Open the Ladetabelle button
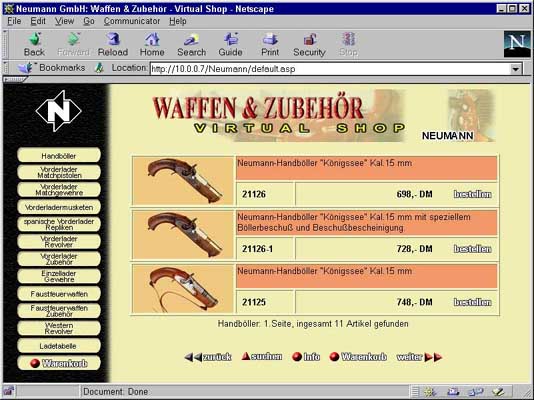534x400 pixels. tap(59, 346)
